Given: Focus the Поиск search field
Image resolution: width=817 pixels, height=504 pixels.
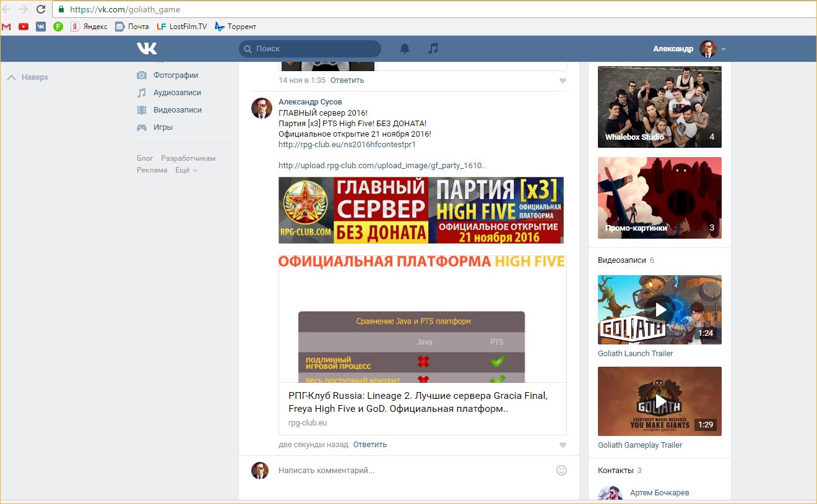Looking at the screenshot, I should pyautogui.click(x=310, y=49).
